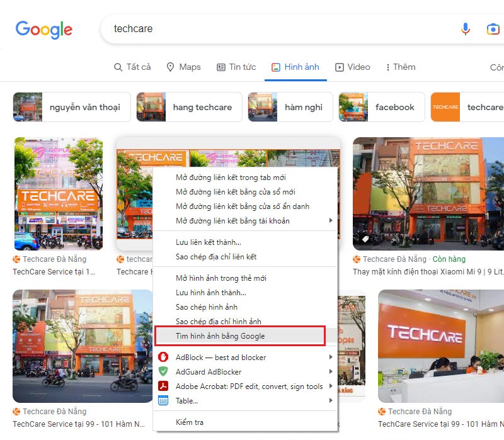Open the Còn hàng link
The height and width of the screenshot is (440, 504).
(450, 258)
